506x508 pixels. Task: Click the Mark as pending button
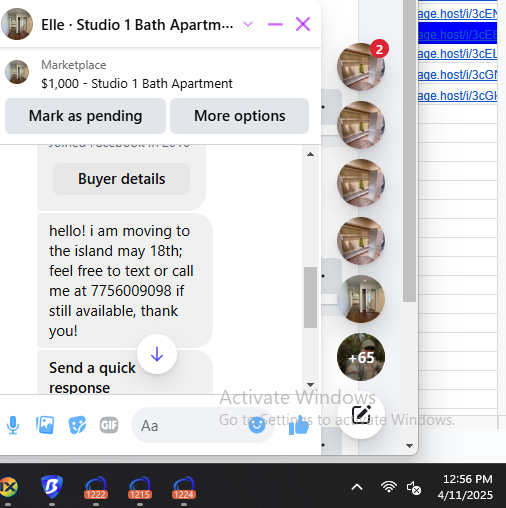[85, 116]
